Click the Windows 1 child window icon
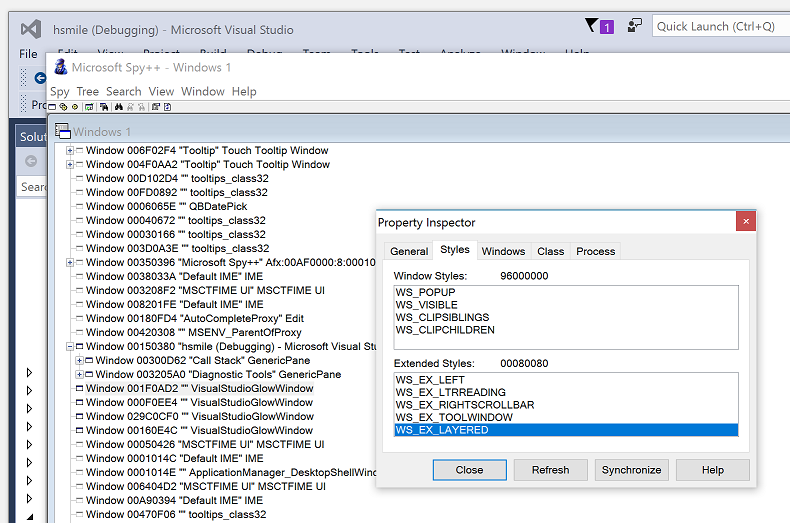 tap(62, 131)
